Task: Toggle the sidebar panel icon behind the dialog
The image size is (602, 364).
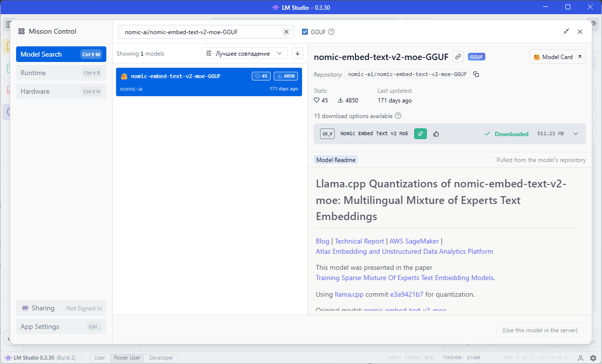Action: (8, 24)
